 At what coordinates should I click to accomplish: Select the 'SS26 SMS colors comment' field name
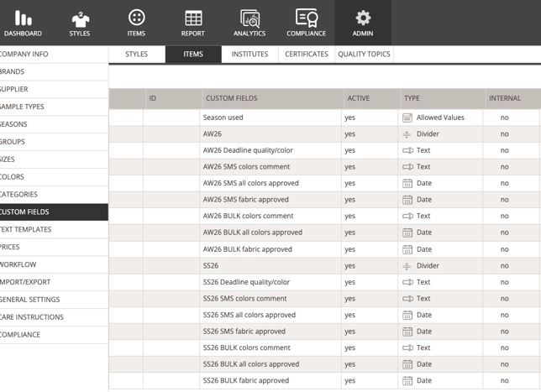244,299
